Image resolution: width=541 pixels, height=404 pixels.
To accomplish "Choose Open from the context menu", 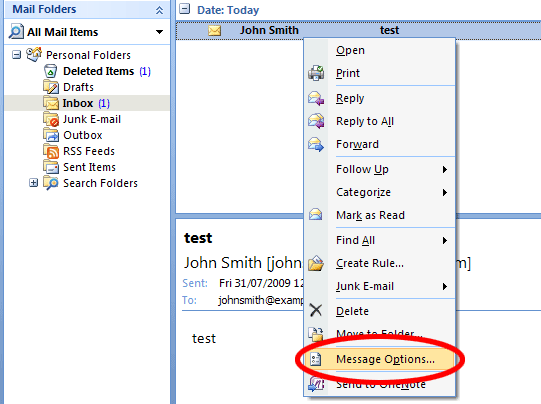I will click(x=380, y=50).
